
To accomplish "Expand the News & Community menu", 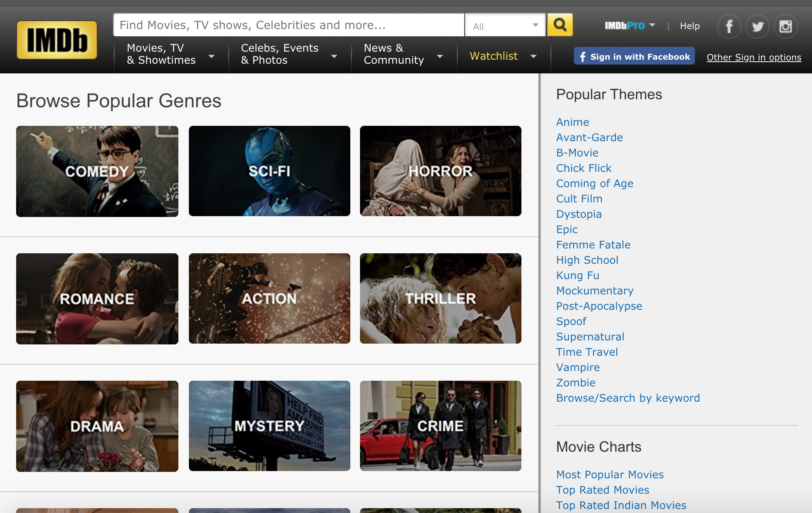I will [x=404, y=54].
